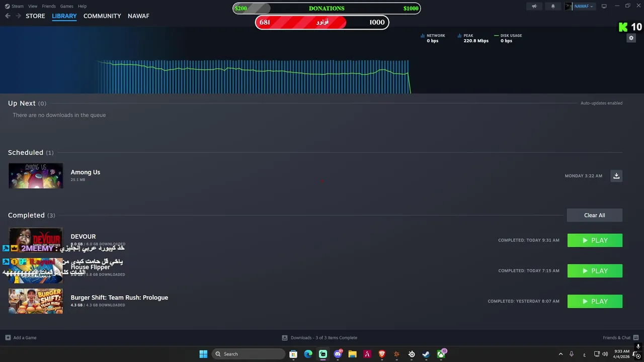Play House Flipper

595,271
